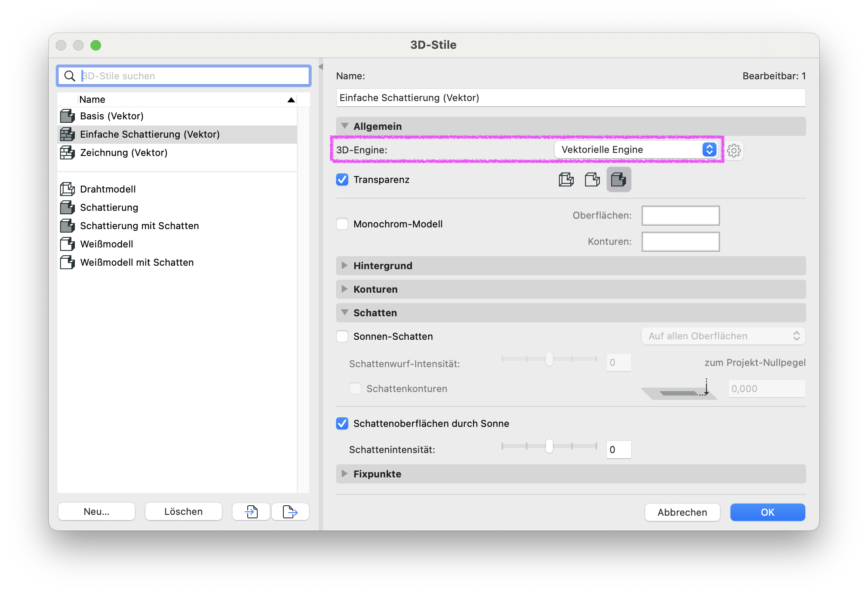The image size is (868, 595).
Task: Click the Weißmodell mit Schatten style icon
Action: click(67, 262)
